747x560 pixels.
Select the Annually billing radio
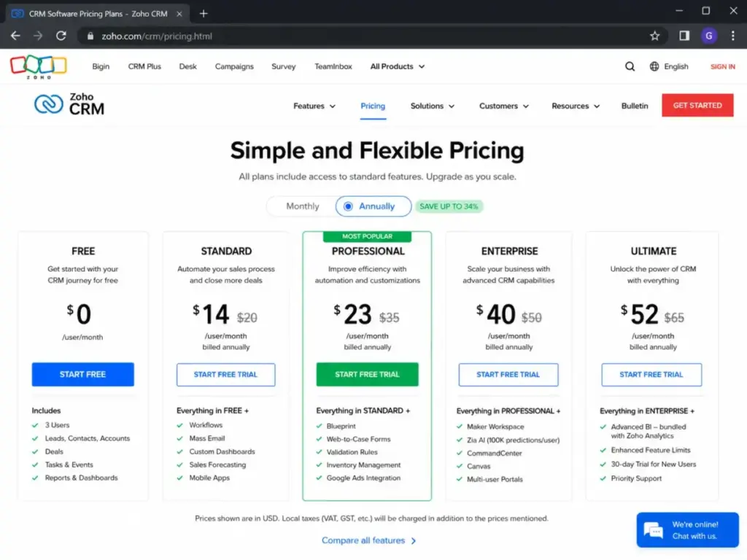[x=348, y=206]
